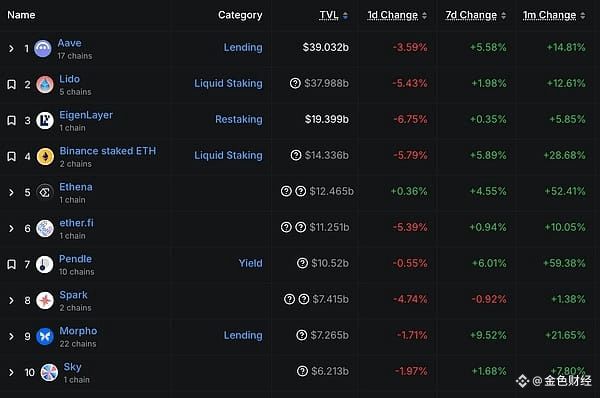Click the Morpho butterfly logo icon
This screenshot has height=398, width=600.
coord(45,336)
